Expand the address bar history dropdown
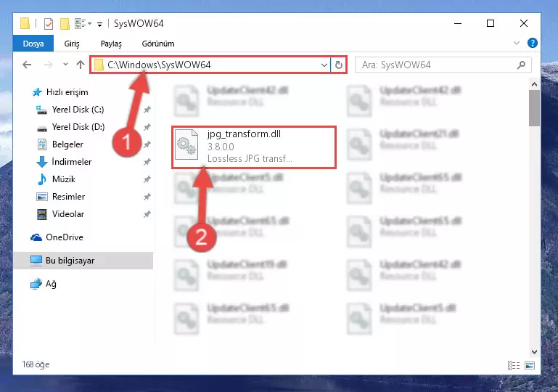This screenshot has height=392, width=558. click(324, 65)
